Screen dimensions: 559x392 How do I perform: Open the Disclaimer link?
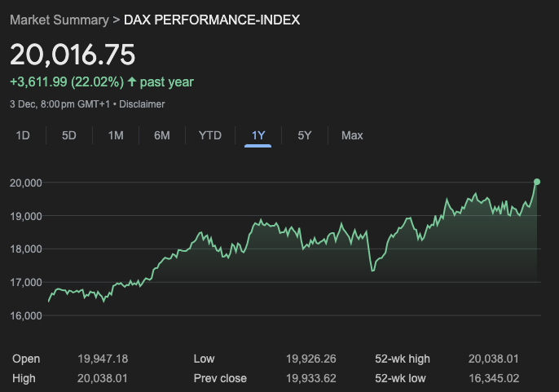click(142, 104)
